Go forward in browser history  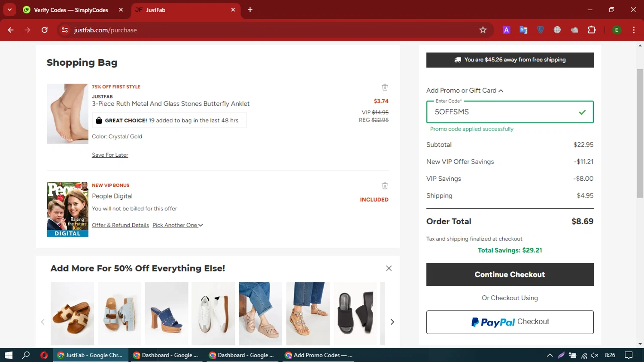[27, 30]
